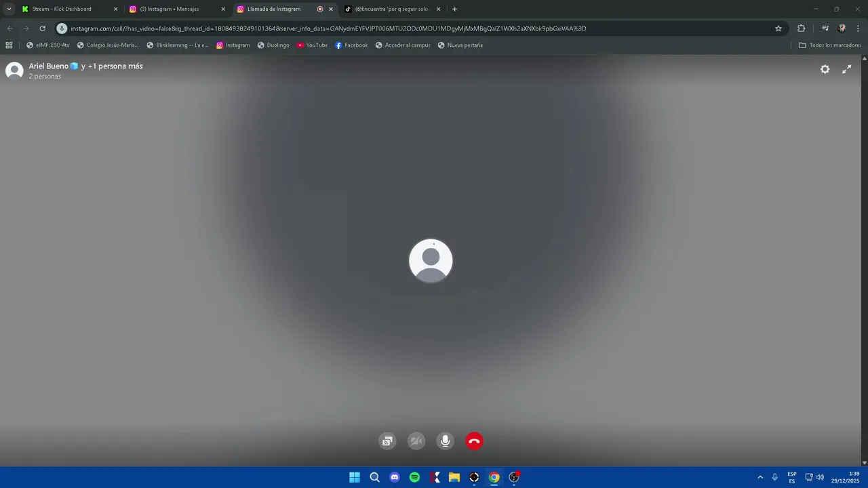Click Ariel Bueno avatar at top left
This screenshot has width=868, height=488.
pos(14,70)
